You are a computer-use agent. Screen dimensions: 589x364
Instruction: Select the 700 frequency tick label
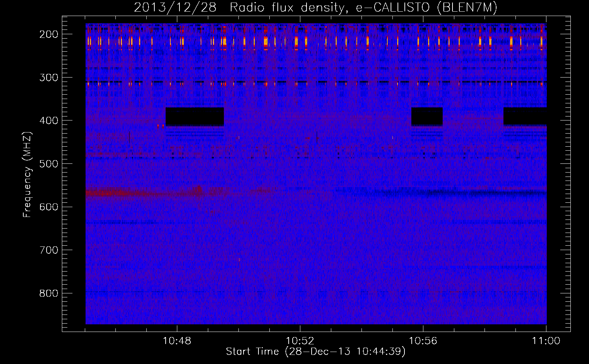(x=48, y=250)
